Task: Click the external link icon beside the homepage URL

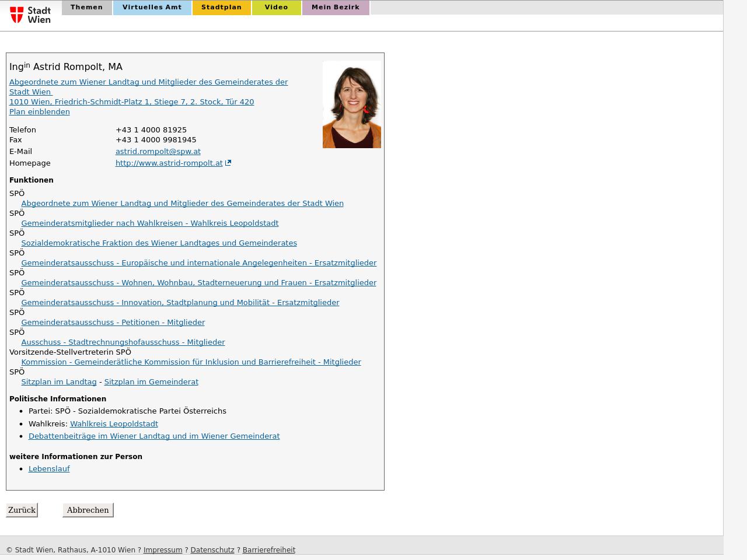Action: (228, 163)
